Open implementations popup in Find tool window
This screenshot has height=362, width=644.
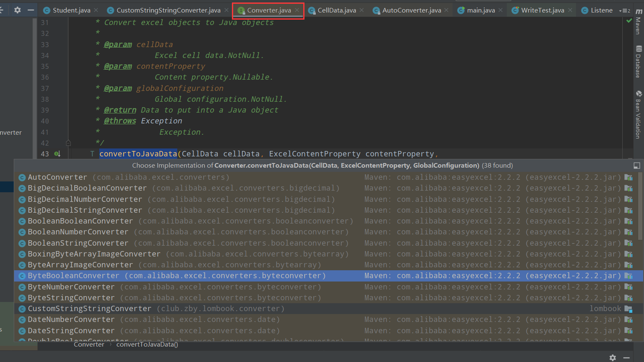tap(636, 166)
